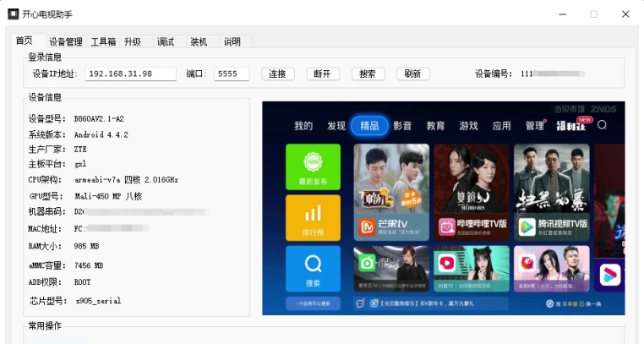Image resolution: width=644 pixels, height=344 pixels.
Task: Open the 工具箱 tab
Action: point(103,42)
